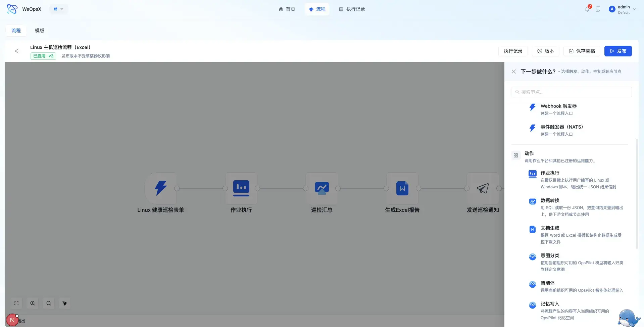Click the output handle of 生成Excel报告 node
The height and width of the screenshot is (327, 644).
[418, 188]
